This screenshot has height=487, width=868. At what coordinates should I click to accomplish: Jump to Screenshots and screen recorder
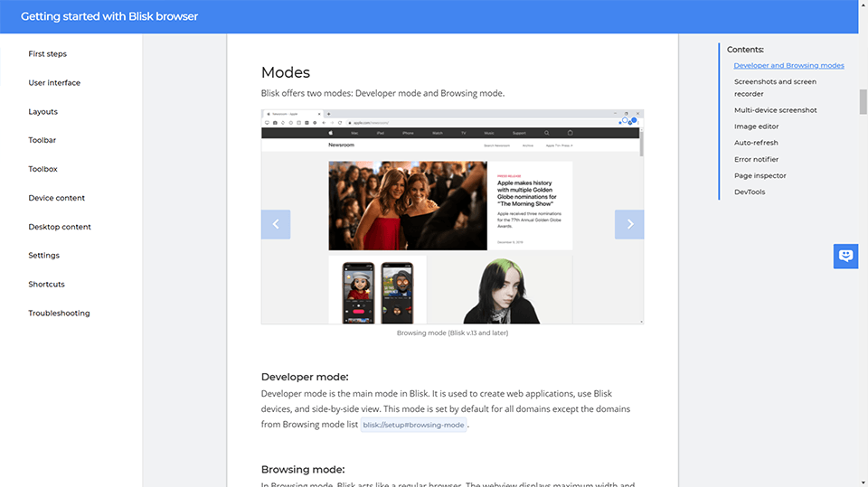(775, 88)
